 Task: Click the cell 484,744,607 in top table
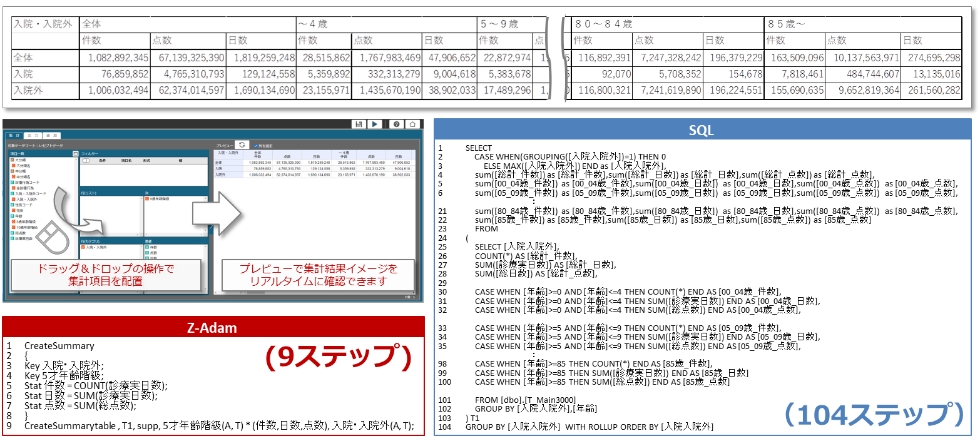864,74
